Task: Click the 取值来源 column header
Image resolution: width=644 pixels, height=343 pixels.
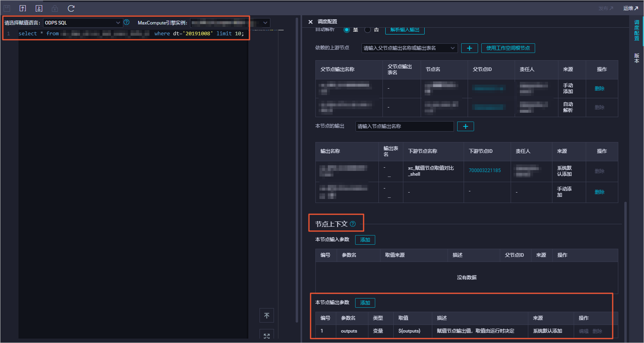Action: (395, 255)
